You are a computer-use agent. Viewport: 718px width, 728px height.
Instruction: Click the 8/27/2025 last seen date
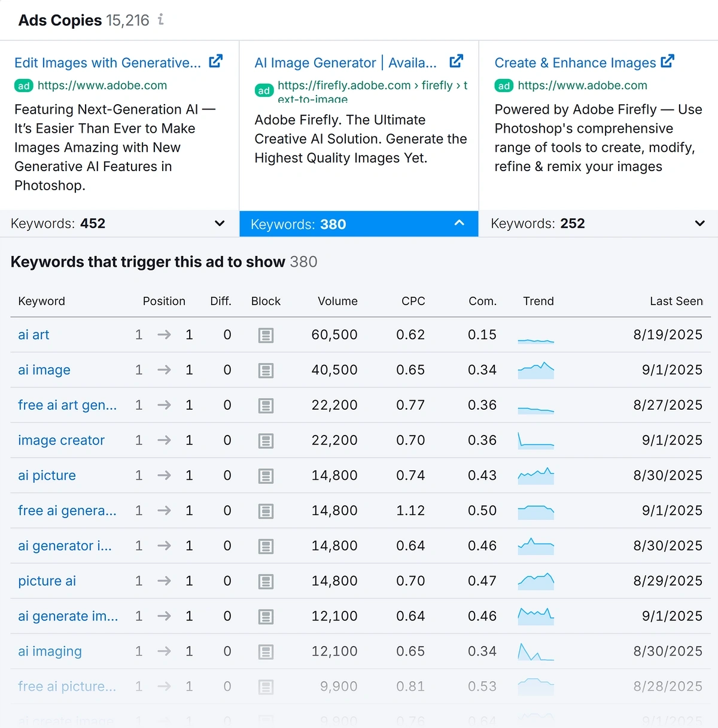coord(668,406)
